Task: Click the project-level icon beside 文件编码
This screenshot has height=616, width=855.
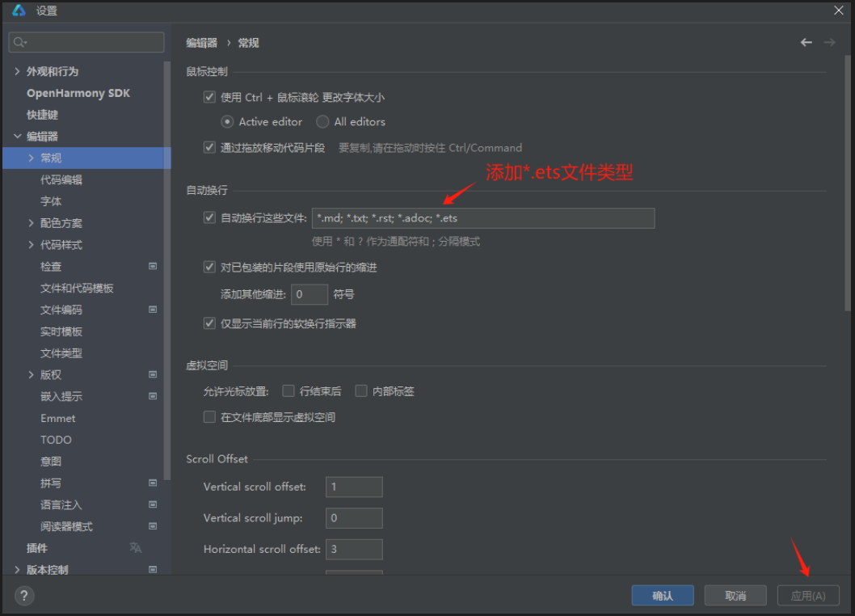Action: 153,310
